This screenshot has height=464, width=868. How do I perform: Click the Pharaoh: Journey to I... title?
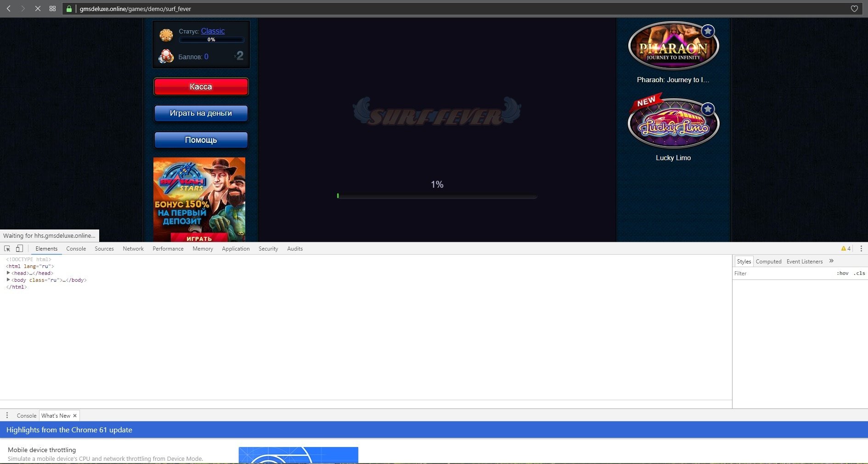point(673,80)
